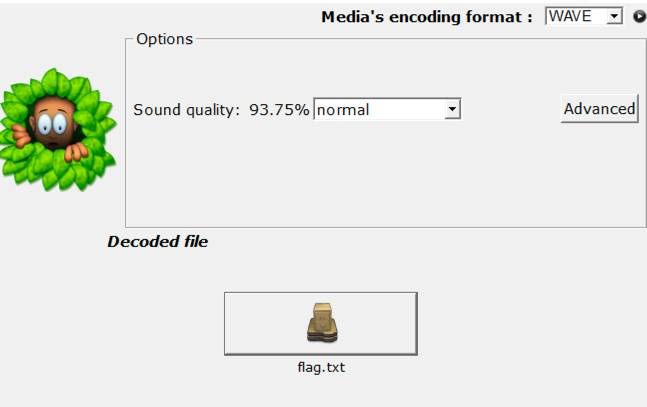This screenshot has width=647, height=407.
Task: Click blank space below flag.txt
Action: pyautogui.click(x=321, y=392)
